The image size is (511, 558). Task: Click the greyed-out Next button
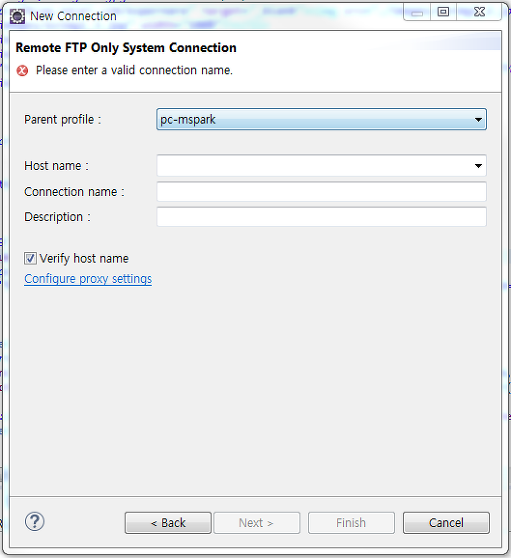coord(257,523)
